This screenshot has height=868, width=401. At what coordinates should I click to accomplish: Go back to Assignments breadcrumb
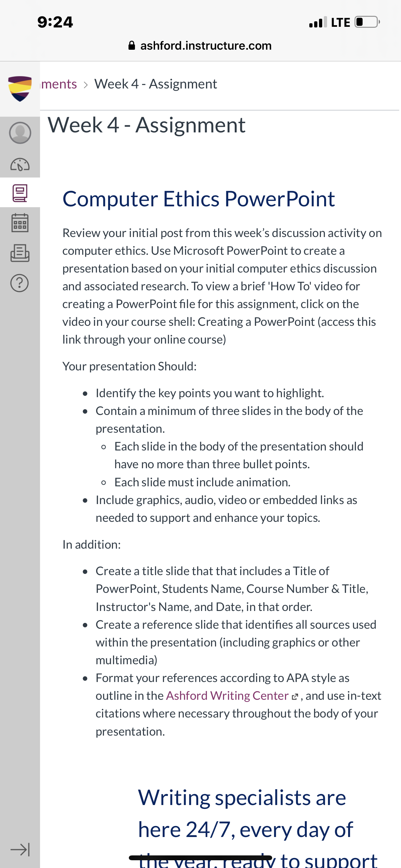click(59, 84)
